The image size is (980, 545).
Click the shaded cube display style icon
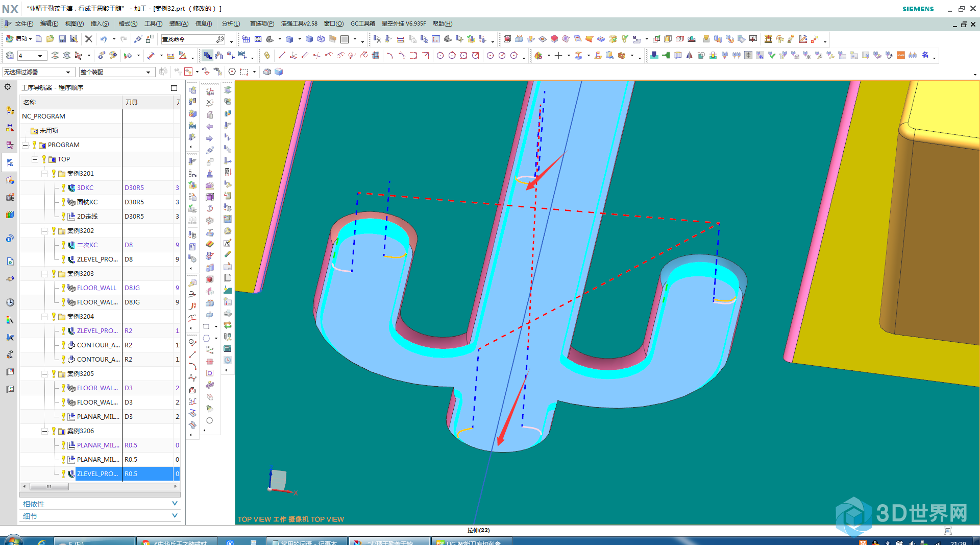tap(289, 39)
